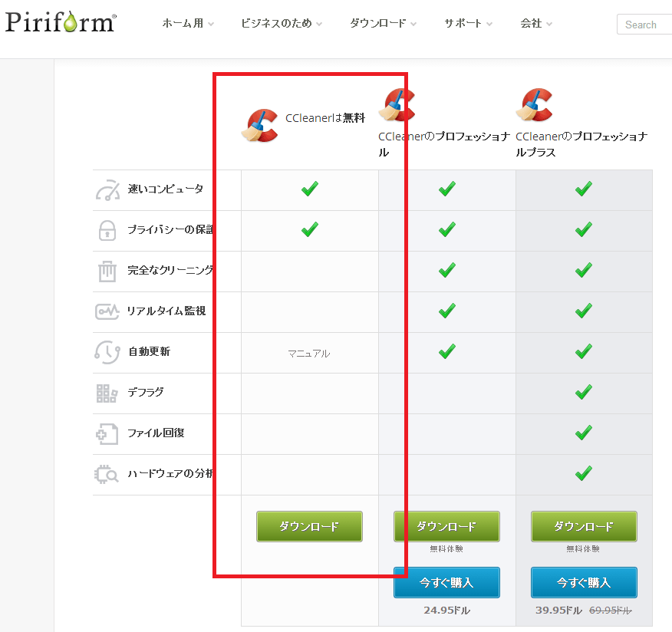Click 無料体験 under Professional download
Image resolution: width=672 pixels, height=632 pixels.
(x=446, y=549)
